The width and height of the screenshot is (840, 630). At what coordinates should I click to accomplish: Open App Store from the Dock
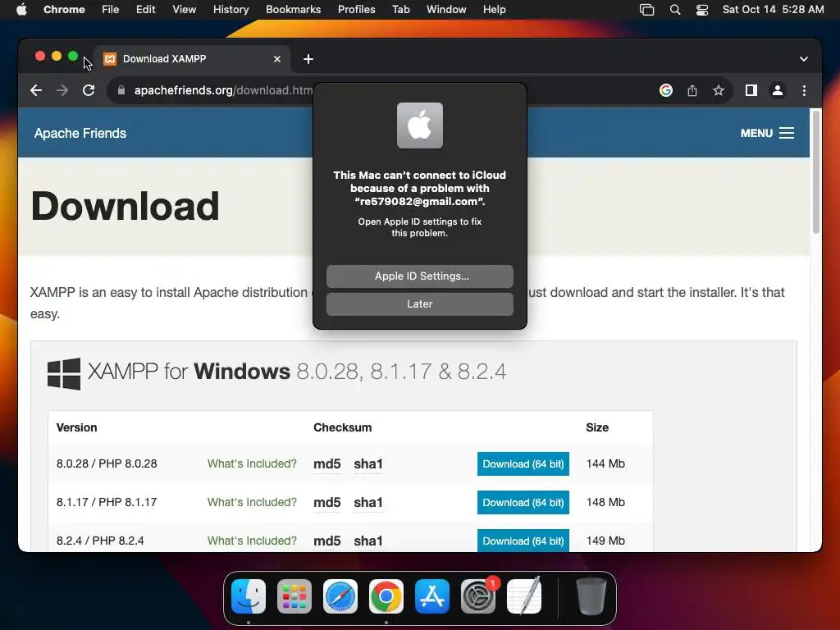[431, 596]
